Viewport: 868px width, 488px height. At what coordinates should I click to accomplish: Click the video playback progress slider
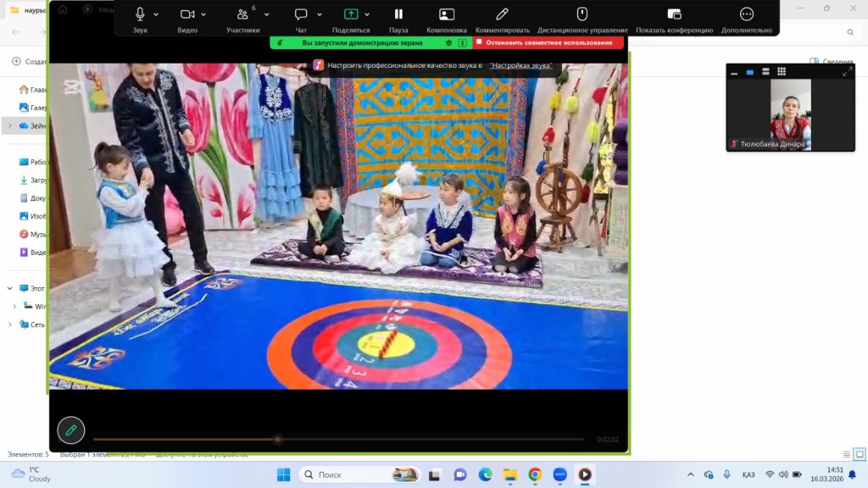click(x=338, y=439)
